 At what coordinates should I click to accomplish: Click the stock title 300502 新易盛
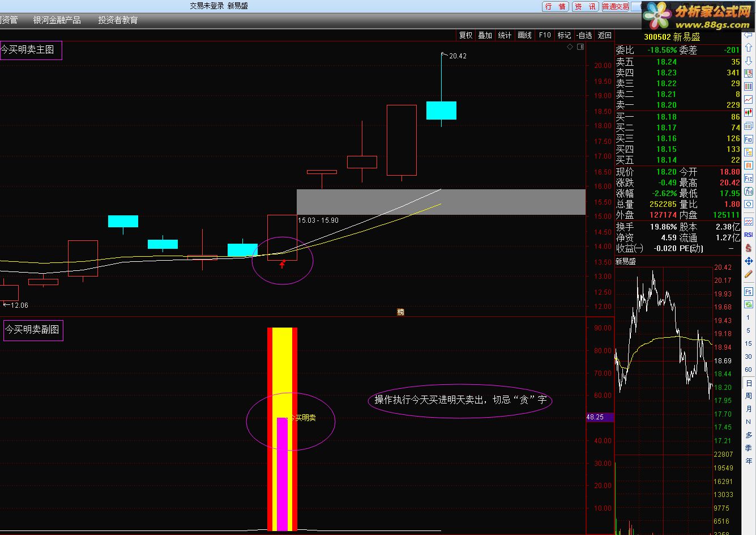672,37
